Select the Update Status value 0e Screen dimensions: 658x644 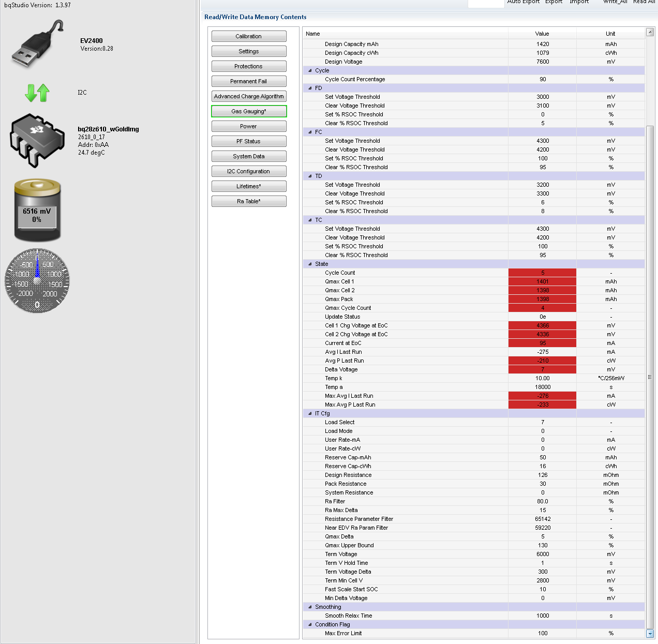click(542, 317)
